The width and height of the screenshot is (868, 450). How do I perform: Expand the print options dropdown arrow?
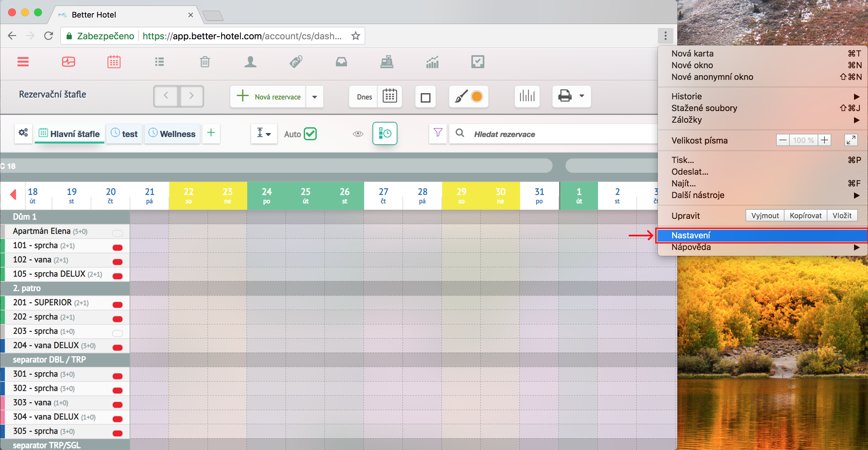pyautogui.click(x=581, y=96)
